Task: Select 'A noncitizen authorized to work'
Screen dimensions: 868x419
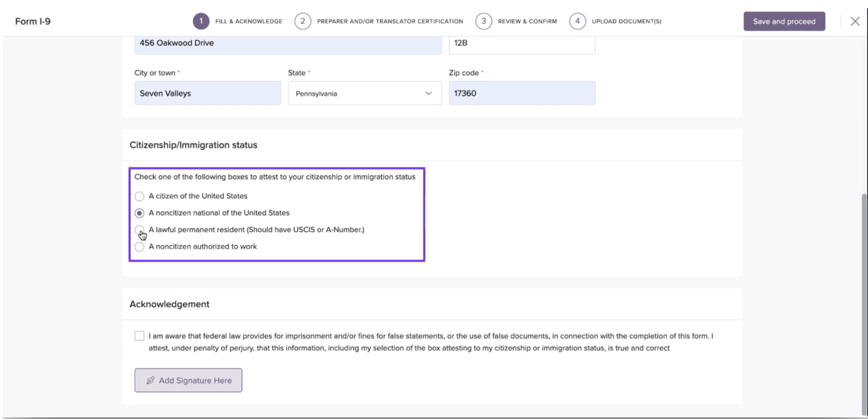Action: (140, 247)
